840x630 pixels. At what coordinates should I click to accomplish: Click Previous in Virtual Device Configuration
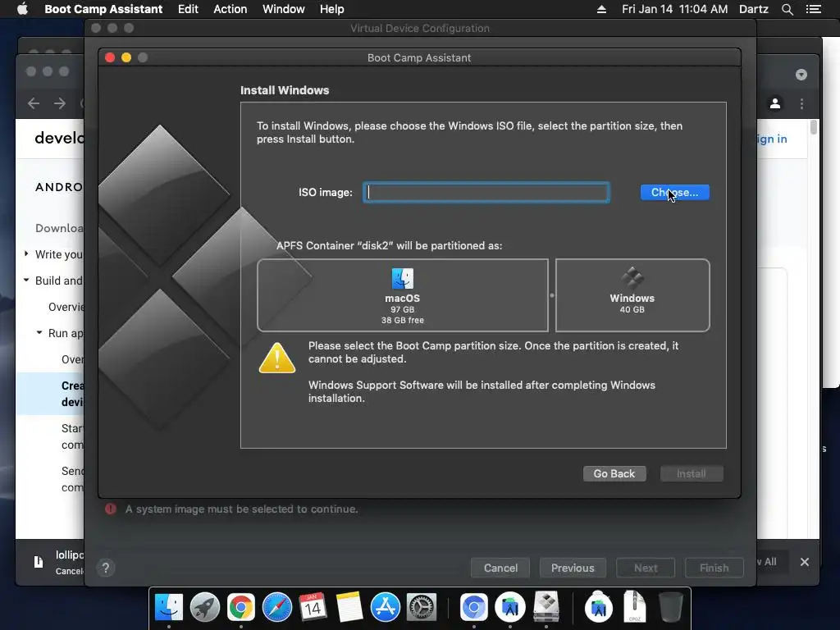click(x=573, y=568)
